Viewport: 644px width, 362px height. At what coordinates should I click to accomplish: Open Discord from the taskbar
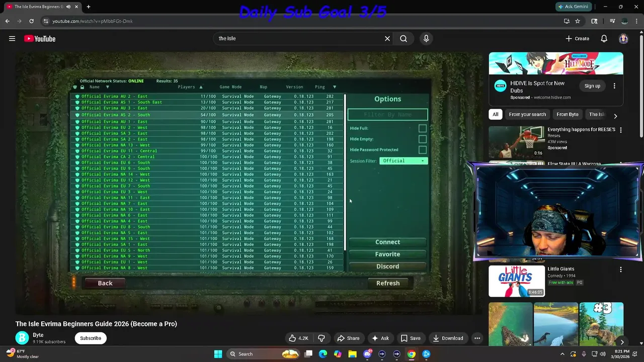(x=367, y=354)
